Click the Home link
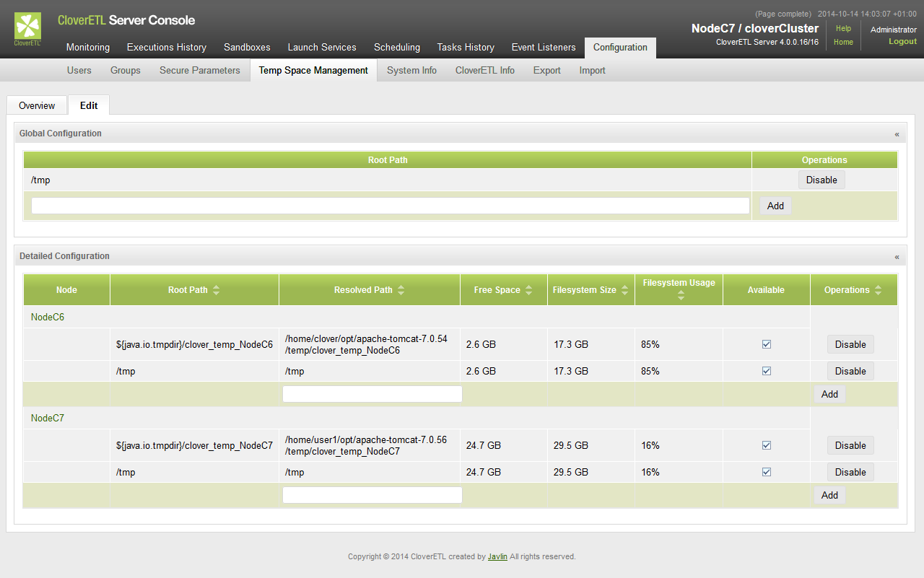Screen dimensions: 924x578 pyautogui.click(x=843, y=42)
